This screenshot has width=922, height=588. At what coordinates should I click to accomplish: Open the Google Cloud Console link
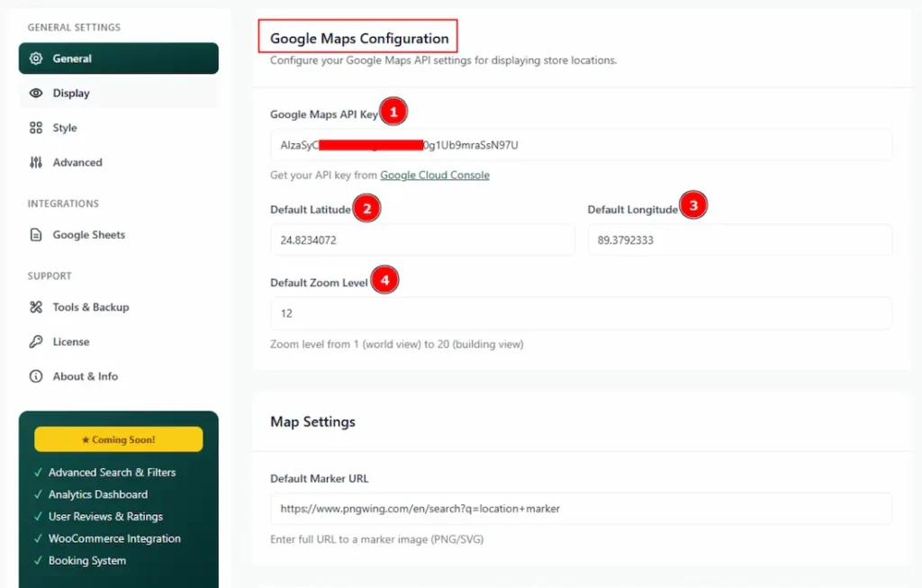pos(434,175)
